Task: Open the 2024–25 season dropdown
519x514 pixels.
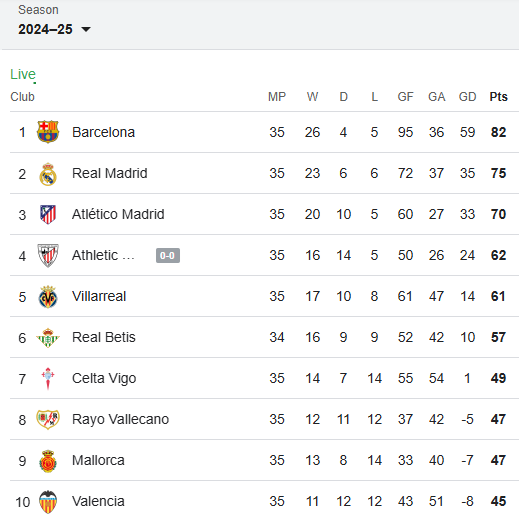Action: [x=54, y=29]
